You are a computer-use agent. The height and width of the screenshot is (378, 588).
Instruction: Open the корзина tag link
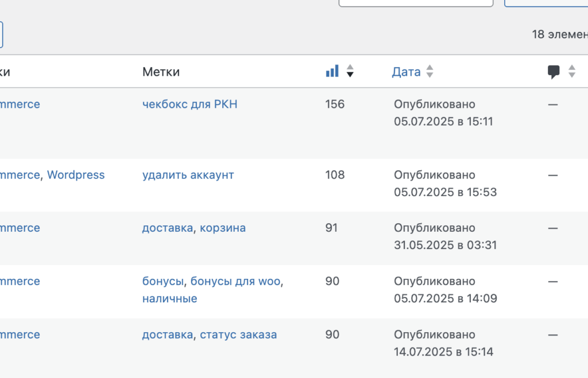coord(223,228)
